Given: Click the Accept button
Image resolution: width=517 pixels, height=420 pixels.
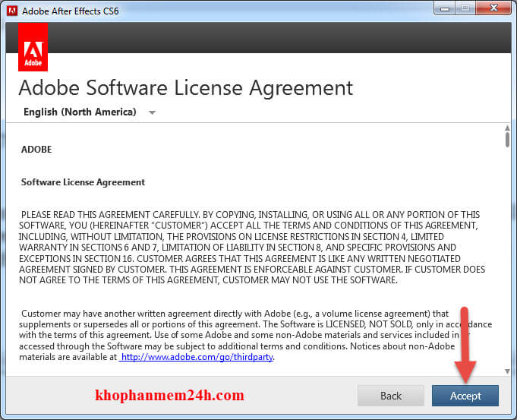Looking at the screenshot, I should pos(465,396).
